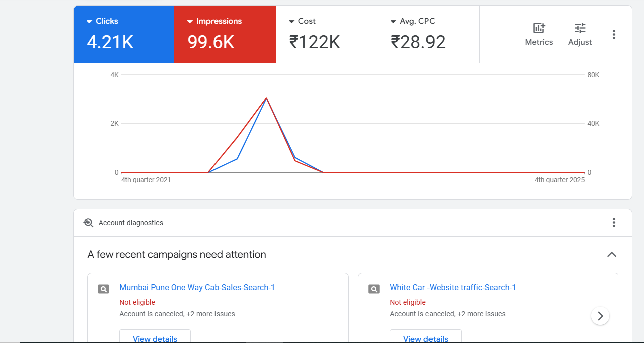Open the Cost metric dropdown
Screen dimensions: 644x343
coord(292,22)
